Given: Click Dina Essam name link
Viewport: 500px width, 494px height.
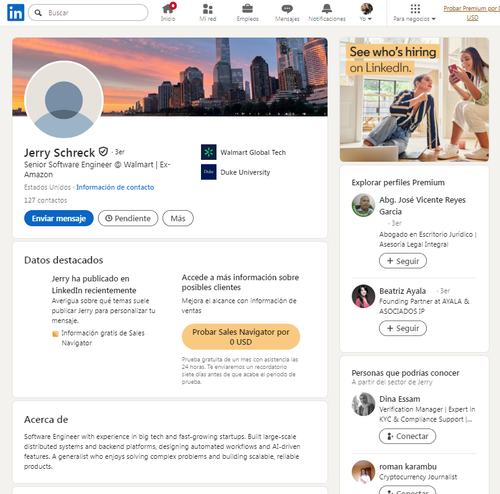Looking at the screenshot, I should pyautogui.click(x=400, y=399).
